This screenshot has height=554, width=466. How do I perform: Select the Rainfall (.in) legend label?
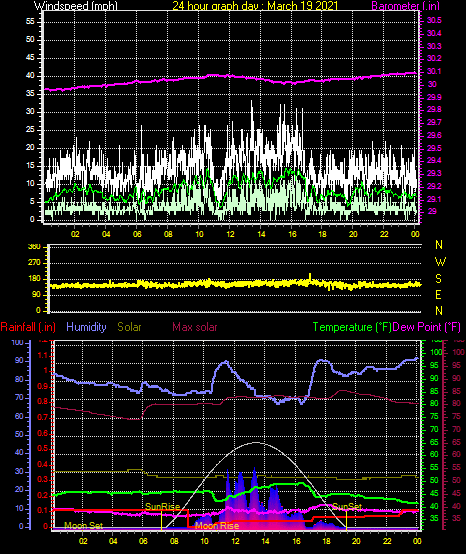click(x=28, y=327)
